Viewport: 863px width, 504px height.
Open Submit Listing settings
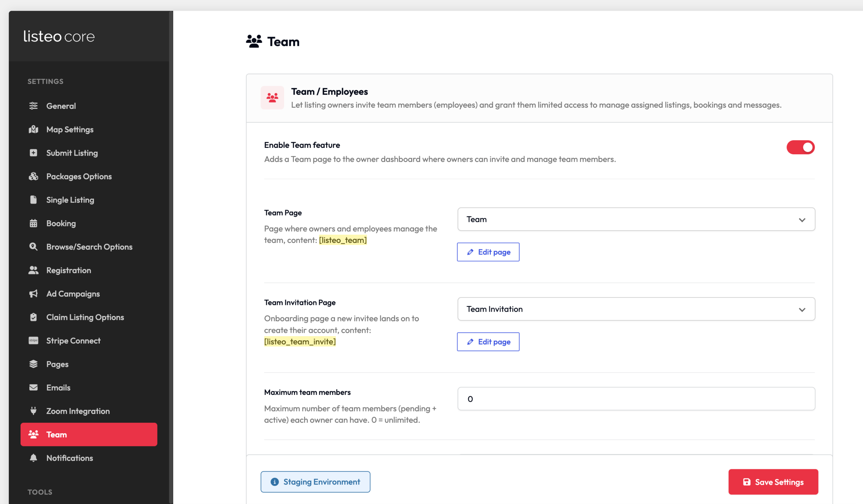[89, 153]
